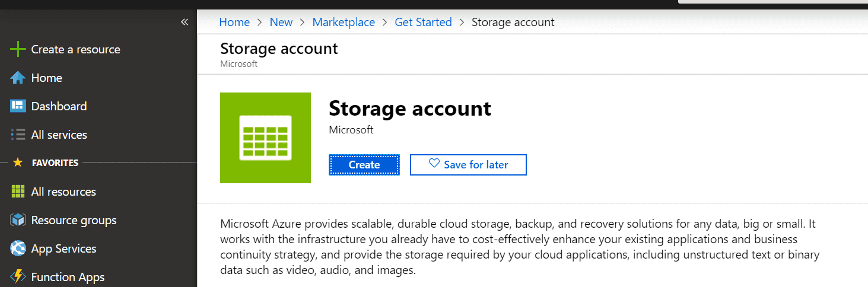
Task: Click the App Services globe icon
Action: (x=18, y=248)
